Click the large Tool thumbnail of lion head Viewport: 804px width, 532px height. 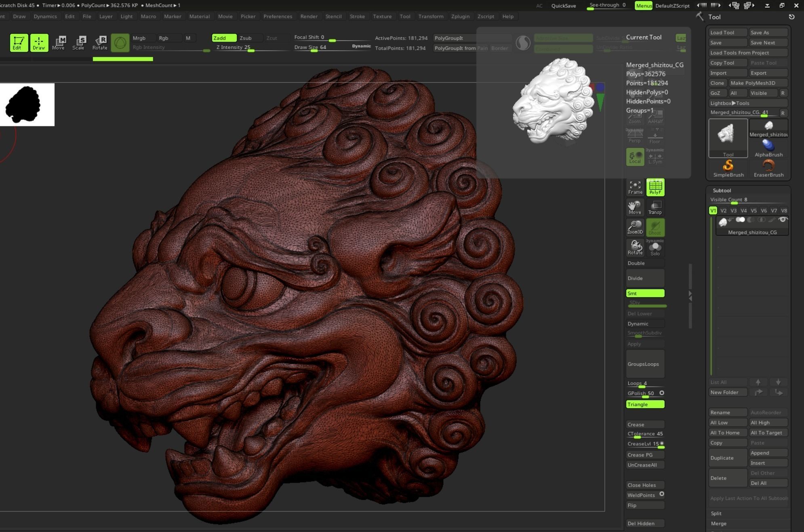click(728, 138)
